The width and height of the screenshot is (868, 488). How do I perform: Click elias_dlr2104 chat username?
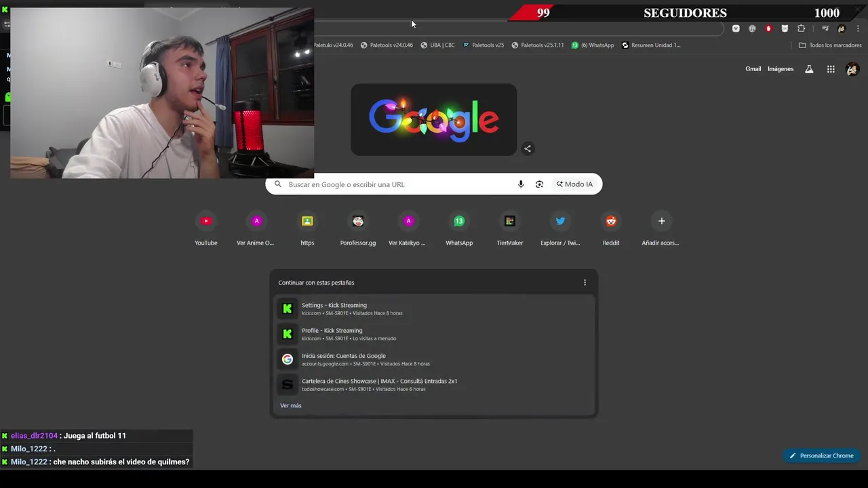tap(35, 436)
